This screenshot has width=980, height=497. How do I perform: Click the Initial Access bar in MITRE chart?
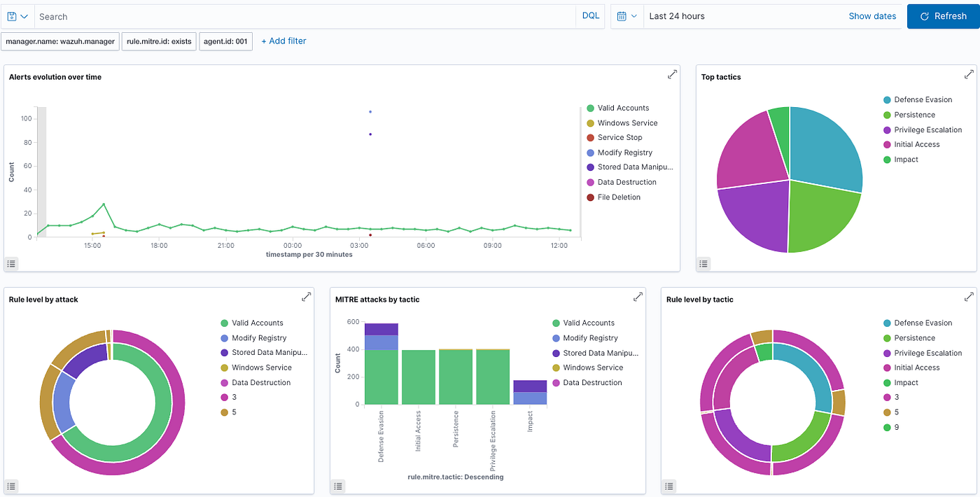(x=419, y=377)
